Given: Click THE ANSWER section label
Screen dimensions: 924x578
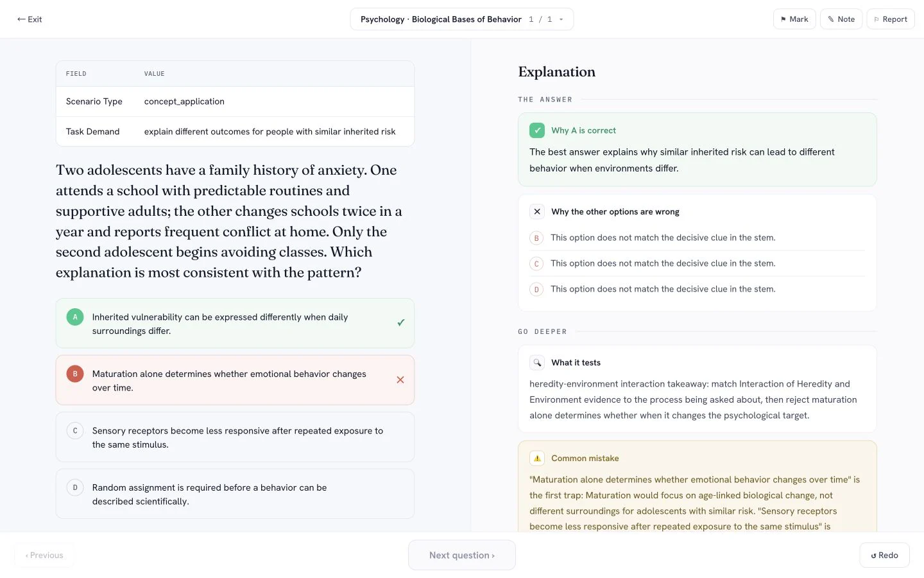Looking at the screenshot, I should pos(545,100).
